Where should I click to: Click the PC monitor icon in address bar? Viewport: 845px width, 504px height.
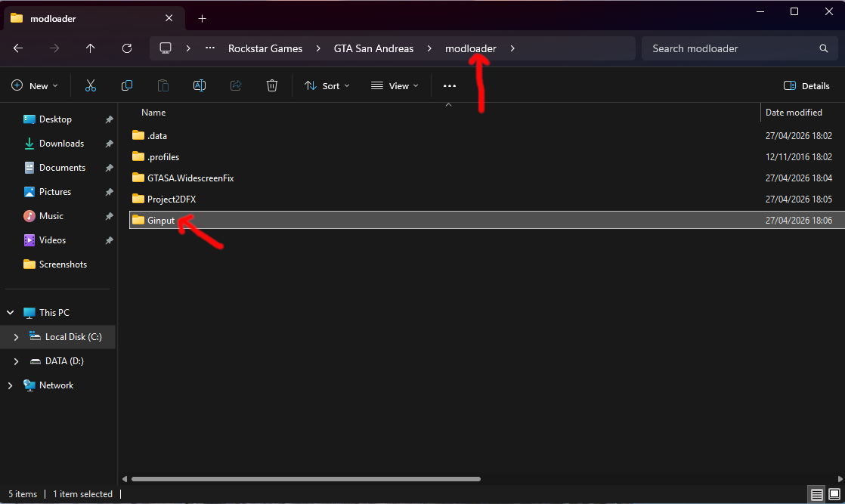166,48
